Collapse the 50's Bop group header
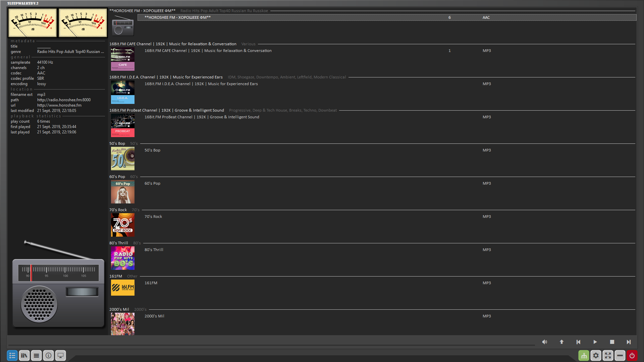This screenshot has height=362, width=644. point(117,143)
